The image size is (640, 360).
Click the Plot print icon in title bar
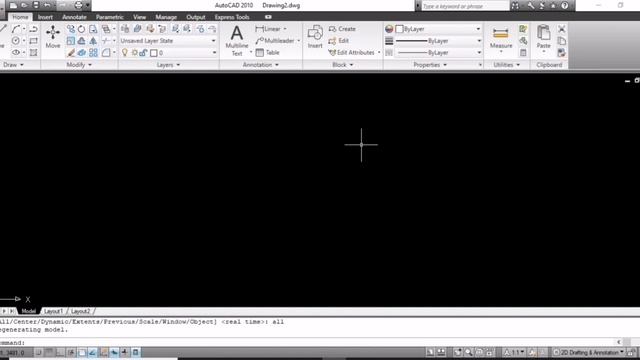coord(78,5)
